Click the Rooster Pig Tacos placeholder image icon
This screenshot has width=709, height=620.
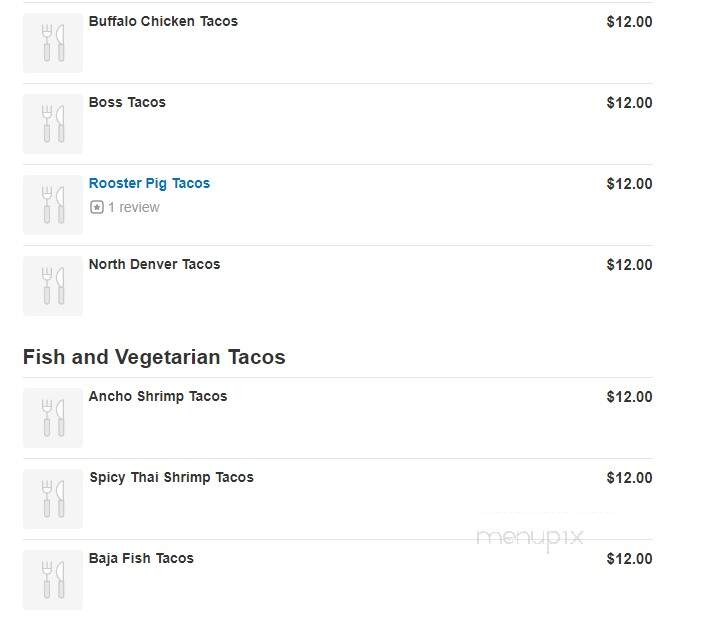tap(53, 205)
